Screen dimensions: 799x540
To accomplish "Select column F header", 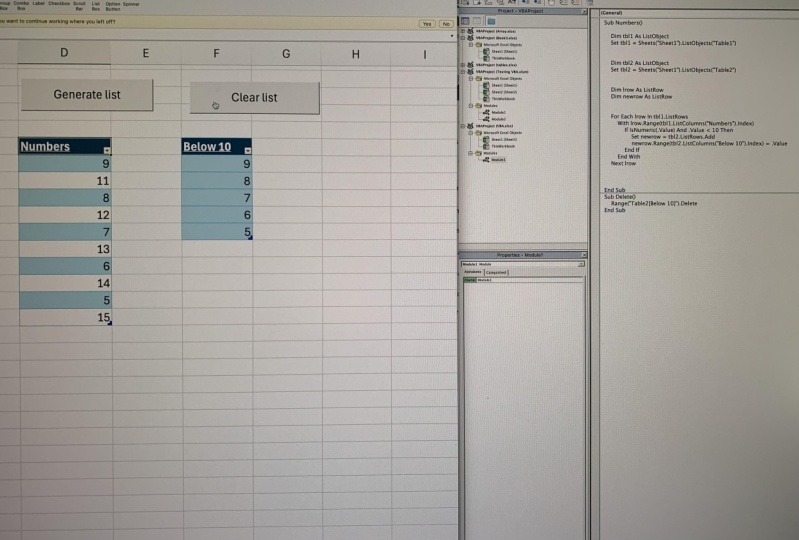I will click(x=216, y=53).
